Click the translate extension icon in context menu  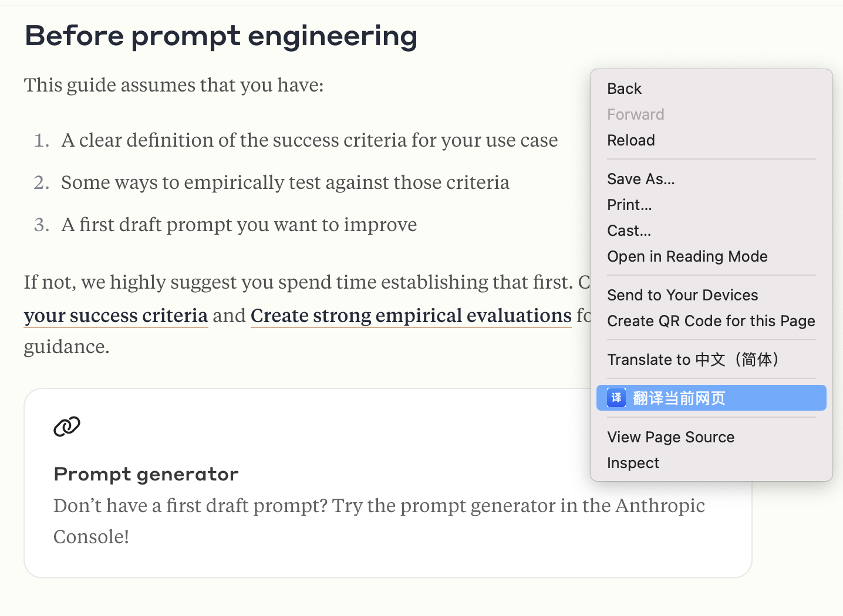[x=616, y=398]
